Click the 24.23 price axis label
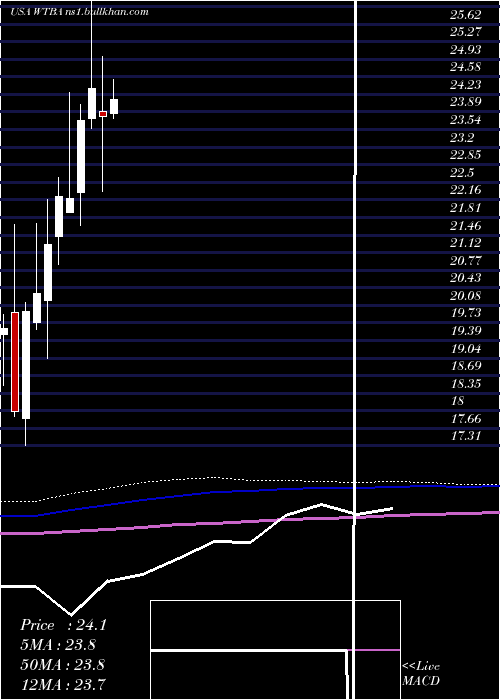 coord(466,85)
